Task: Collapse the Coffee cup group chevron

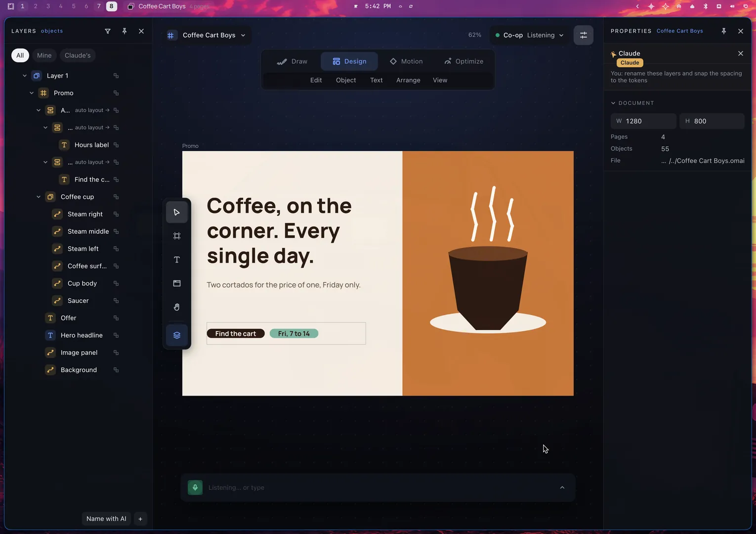Action: (x=39, y=197)
